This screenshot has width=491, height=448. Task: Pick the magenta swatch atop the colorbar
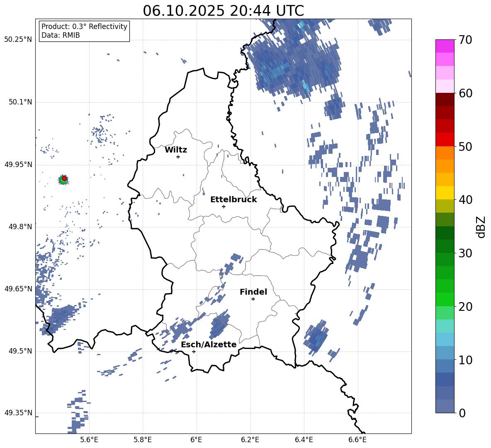coord(445,46)
